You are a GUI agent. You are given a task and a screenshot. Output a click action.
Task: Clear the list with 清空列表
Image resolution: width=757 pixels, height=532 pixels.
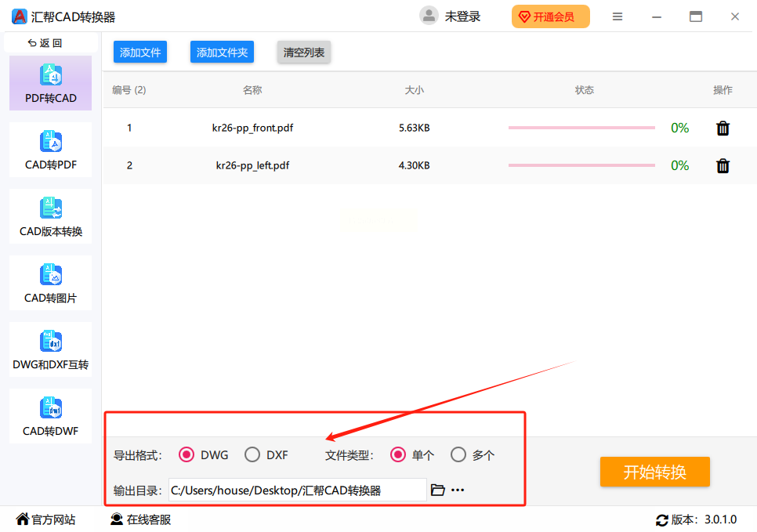click(304, 52)
